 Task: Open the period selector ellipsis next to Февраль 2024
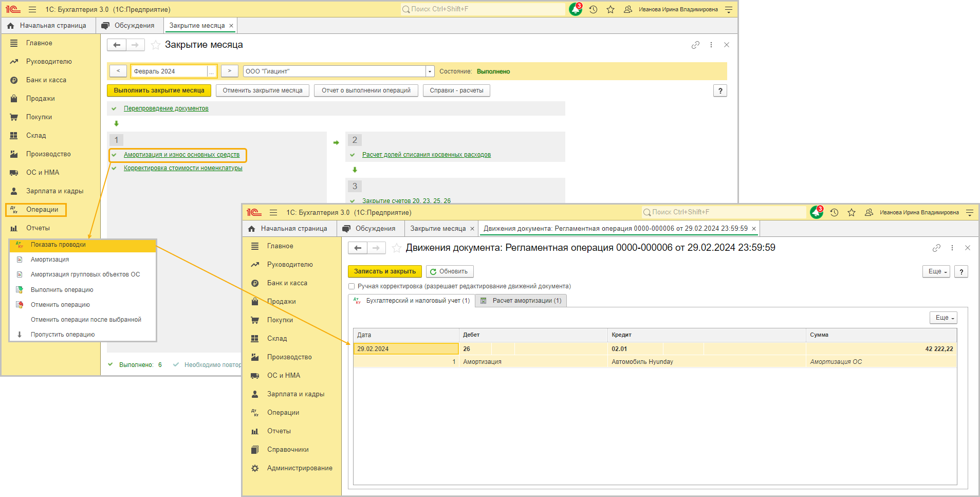click(x=211, y=71)
